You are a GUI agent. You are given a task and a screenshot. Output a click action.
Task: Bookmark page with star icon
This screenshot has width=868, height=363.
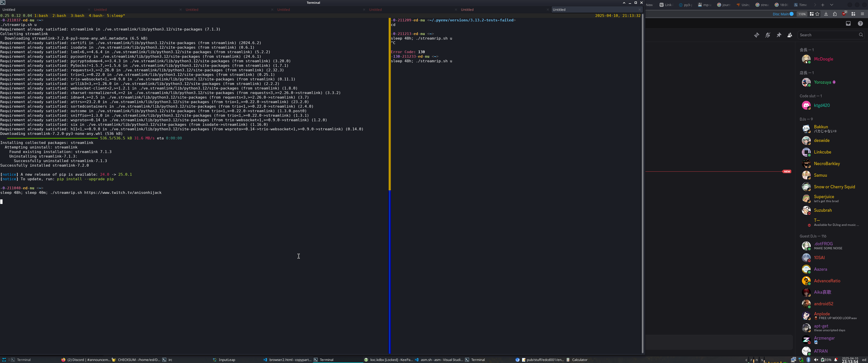(x=818, y=14)
